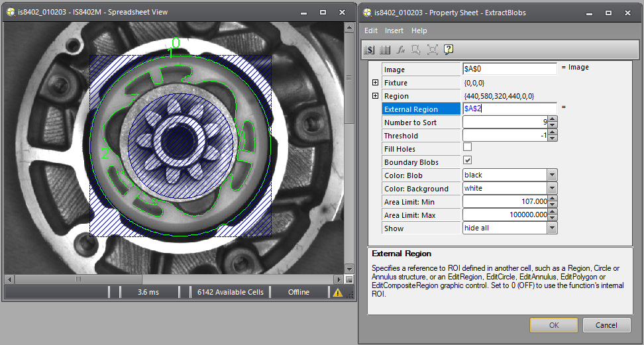The height and width of the screenshot is (345, 644).
Task: Enable the Fill Holes checkbox
Action: [x=467, y=148]
